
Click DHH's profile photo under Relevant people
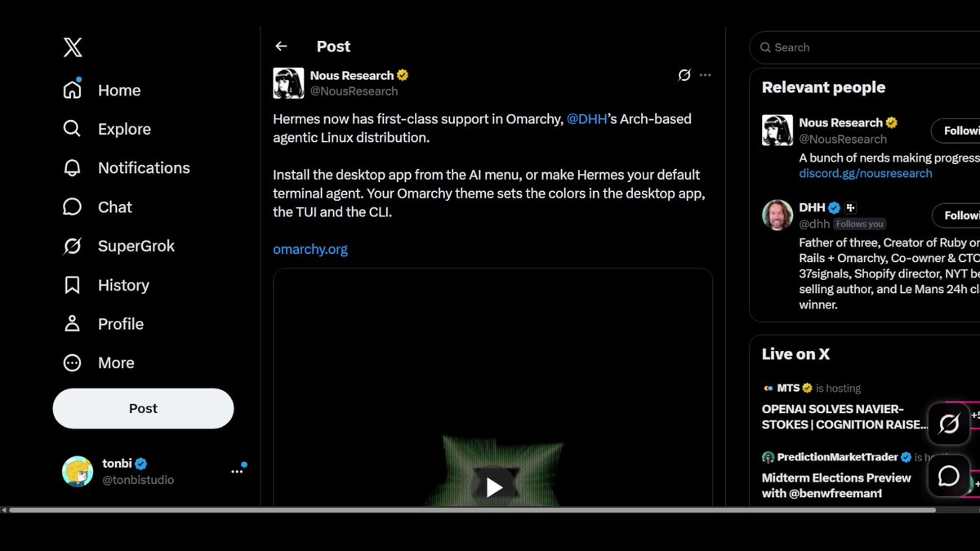coord(777,216)
